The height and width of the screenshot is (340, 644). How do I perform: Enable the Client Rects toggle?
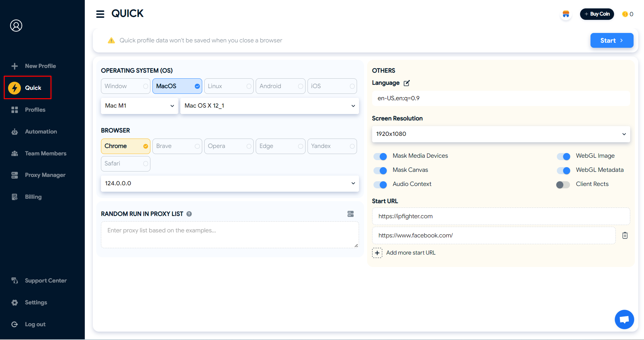563,185
